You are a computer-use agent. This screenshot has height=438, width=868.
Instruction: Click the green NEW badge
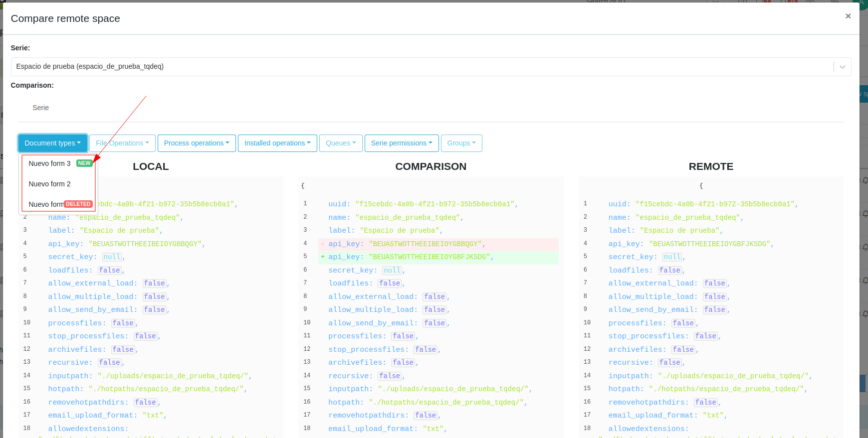tap(84, 163)
